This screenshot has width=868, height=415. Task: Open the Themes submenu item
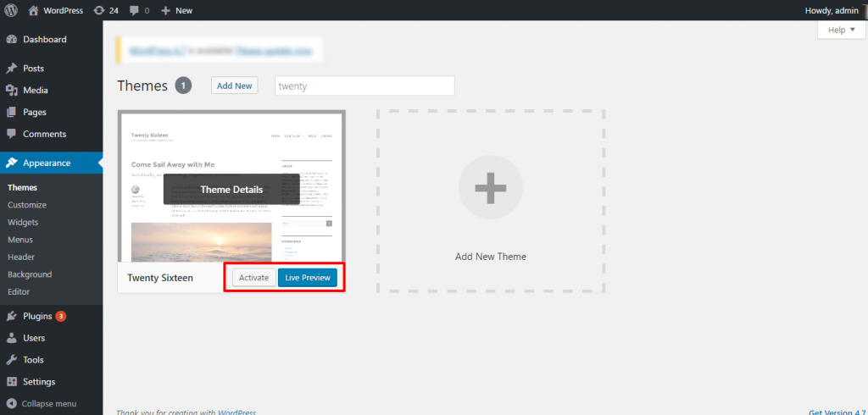coord(23,187)
